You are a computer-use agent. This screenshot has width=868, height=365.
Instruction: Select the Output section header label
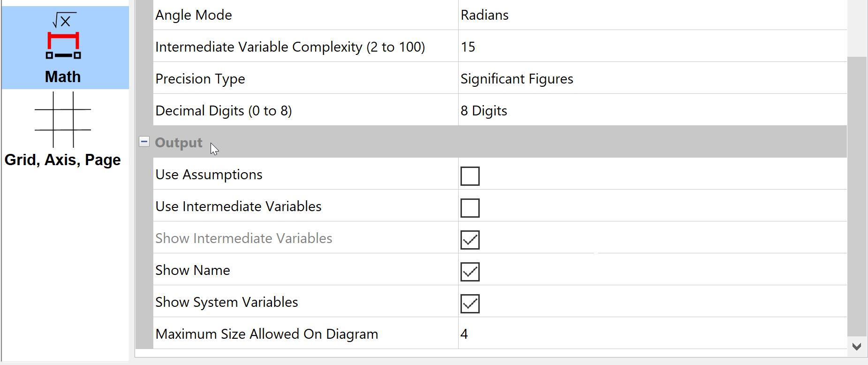click(x=179, y=143)
